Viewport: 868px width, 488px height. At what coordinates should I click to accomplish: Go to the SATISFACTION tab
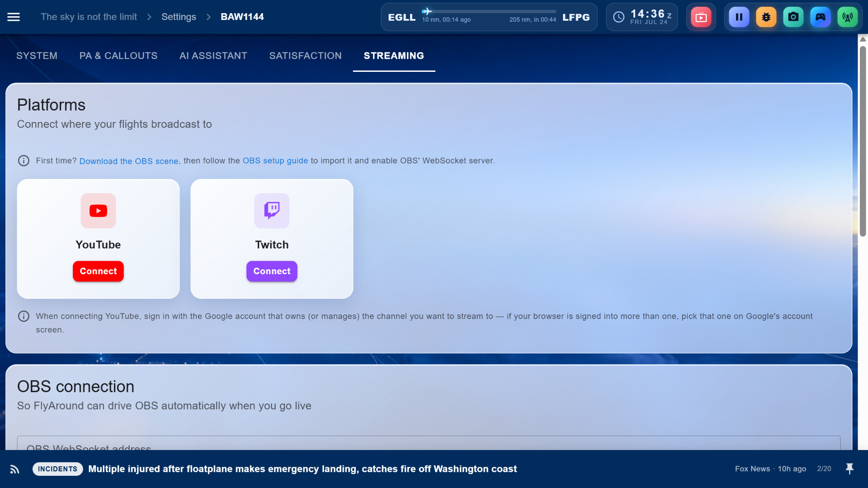(x=306, y=56)
